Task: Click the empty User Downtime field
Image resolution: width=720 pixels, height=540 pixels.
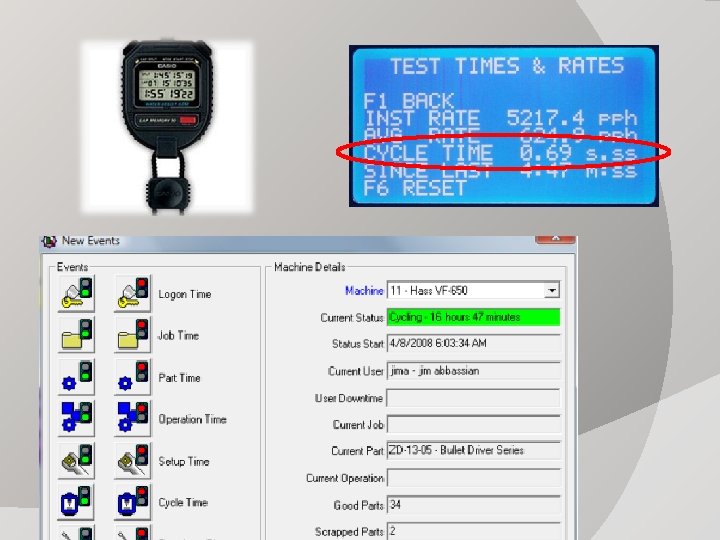Action: tap(473, 398)
